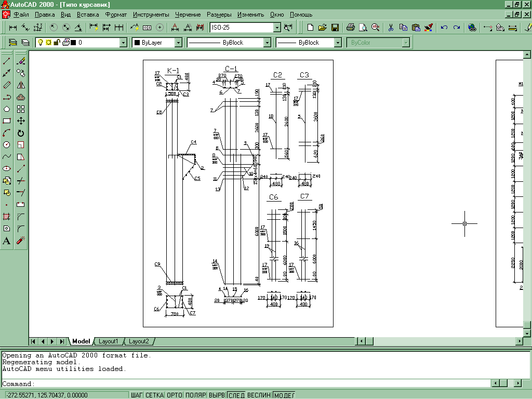Toggle ОРТО mode in status bar
Screen dimensions: 532x399
[x=174, y=395]
